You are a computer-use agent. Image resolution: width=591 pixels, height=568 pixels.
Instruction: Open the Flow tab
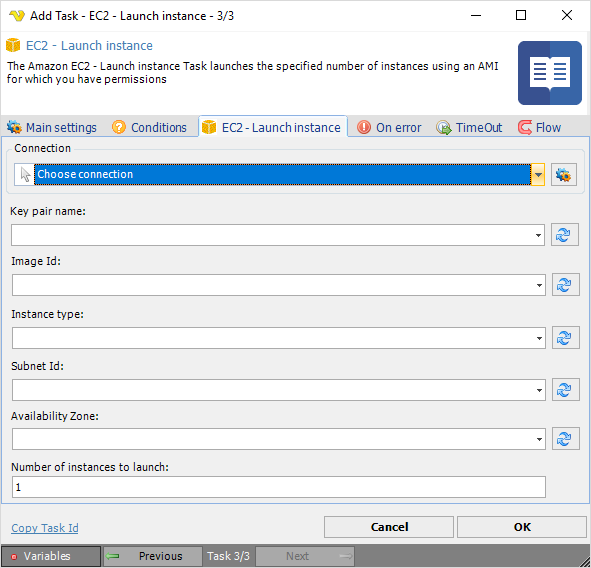tap(540, 127)
